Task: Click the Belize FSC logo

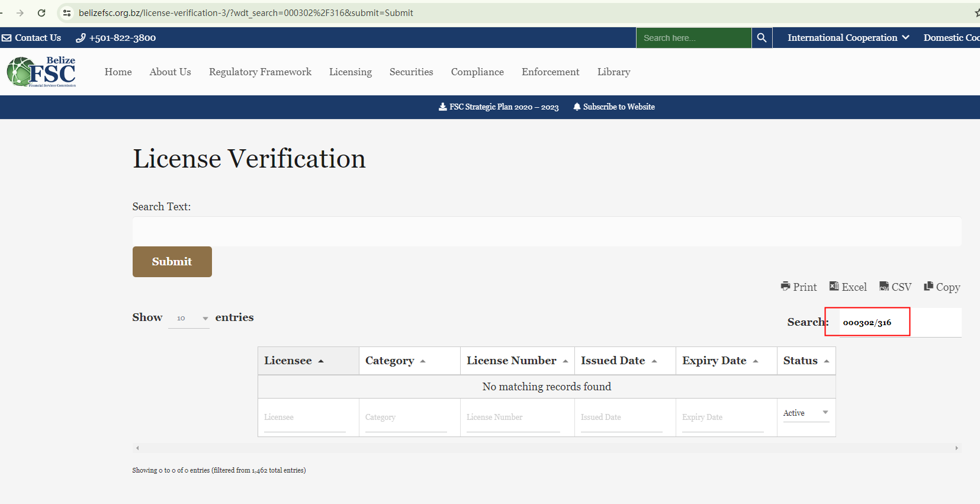Action: coord(41,72)
